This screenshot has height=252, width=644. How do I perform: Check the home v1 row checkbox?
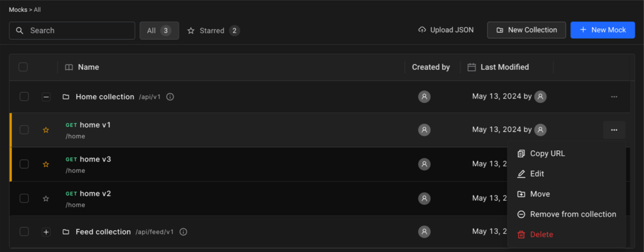pyautogui.click(x=24, y=130)
